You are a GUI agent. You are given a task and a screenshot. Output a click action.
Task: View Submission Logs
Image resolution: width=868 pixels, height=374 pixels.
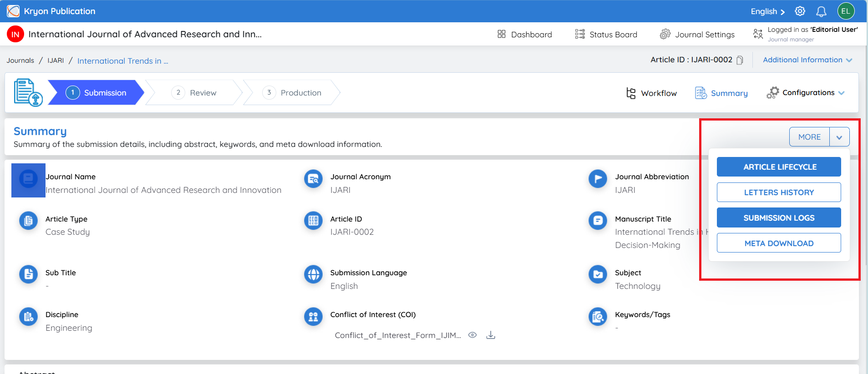point(779,218)
